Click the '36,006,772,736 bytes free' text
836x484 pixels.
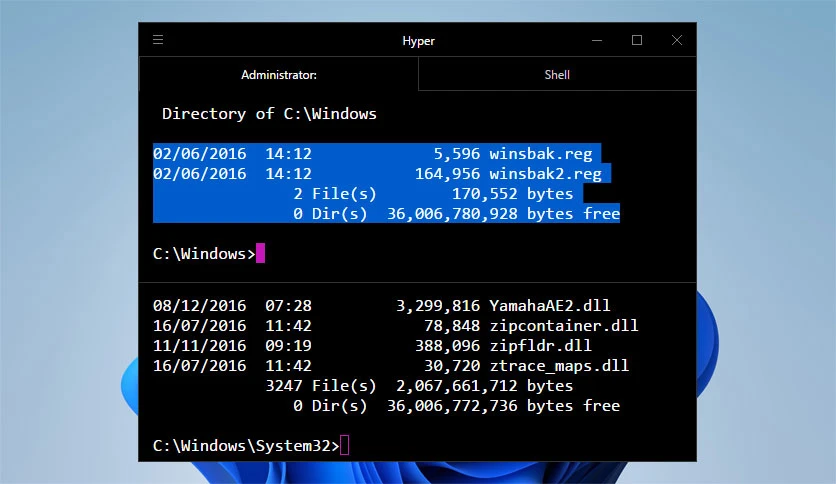click(x=503, y=406)
